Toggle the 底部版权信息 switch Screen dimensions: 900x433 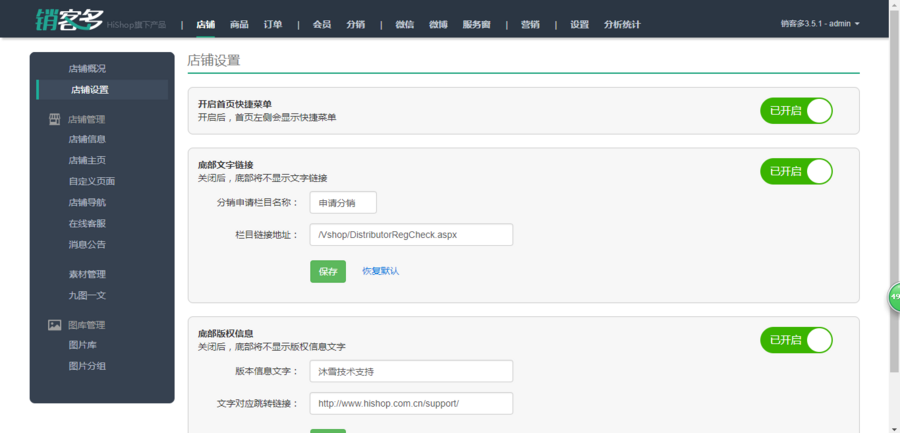point(796,340)
